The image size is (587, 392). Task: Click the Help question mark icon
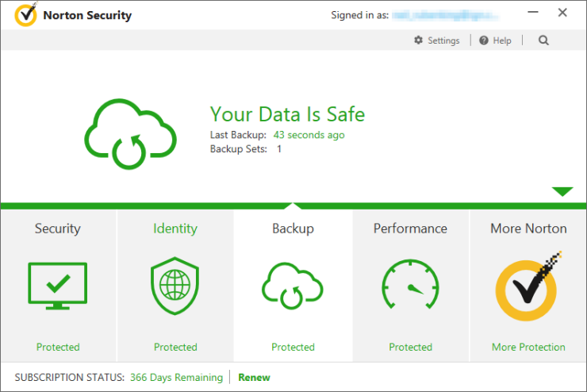(484, 40)
